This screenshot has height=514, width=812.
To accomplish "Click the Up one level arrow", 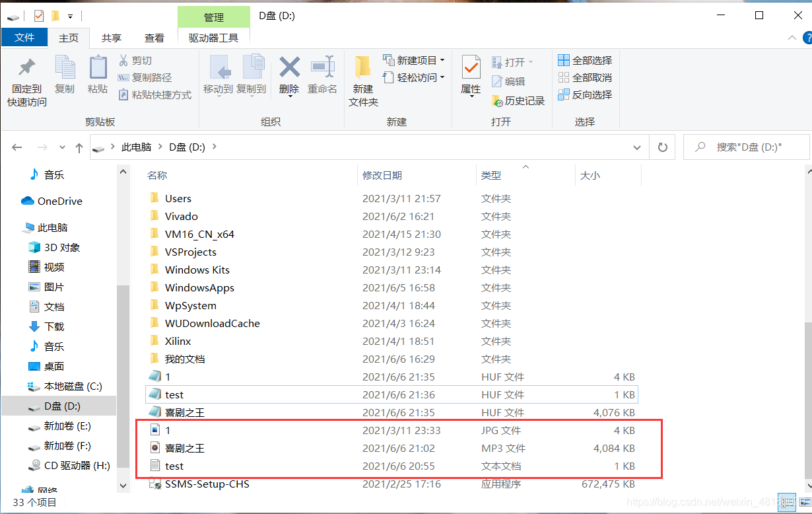I will pyautogui.click(x=79, y=147).
